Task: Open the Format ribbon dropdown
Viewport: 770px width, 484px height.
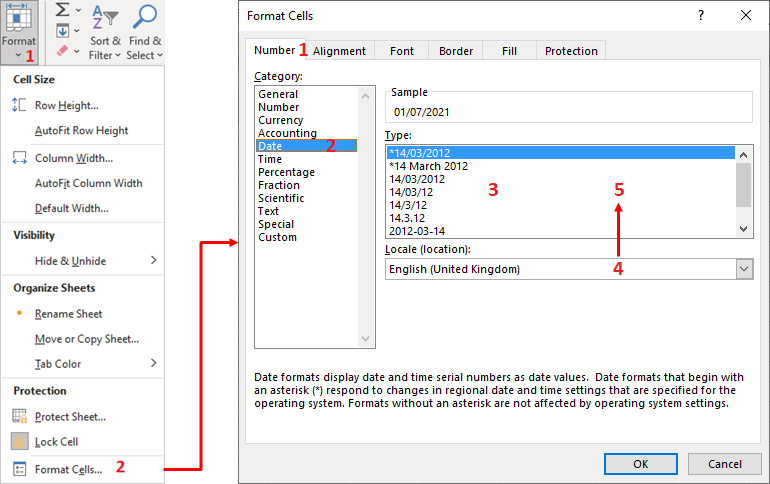Action: (19, 32)
